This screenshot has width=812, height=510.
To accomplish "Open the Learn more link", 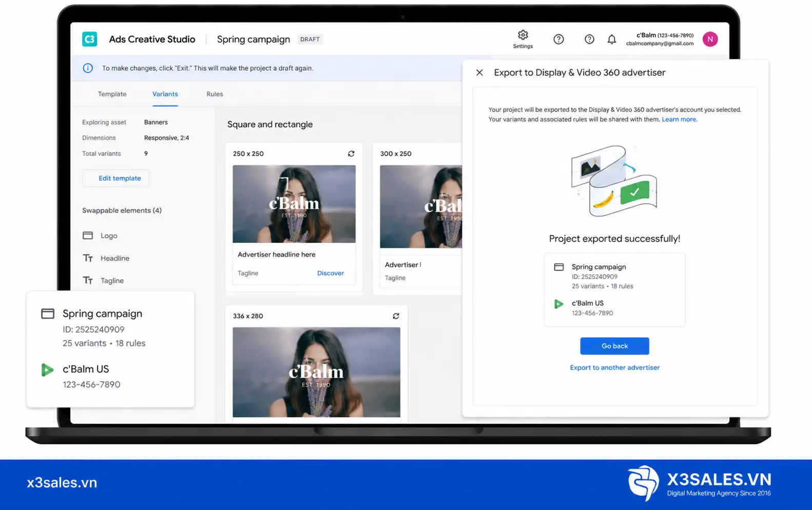I will tap(679, 119).
